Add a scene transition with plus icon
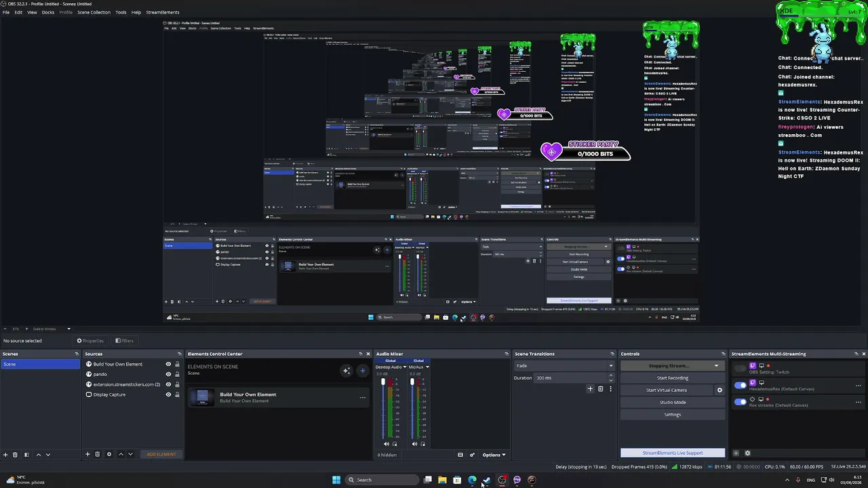This screenshot has width=868, height=488. (x=590, y=389)
